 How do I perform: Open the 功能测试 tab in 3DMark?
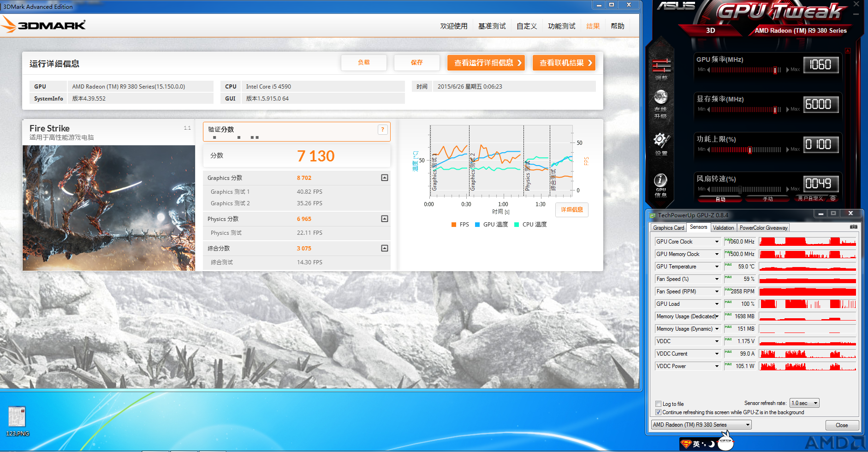(562, 26)
